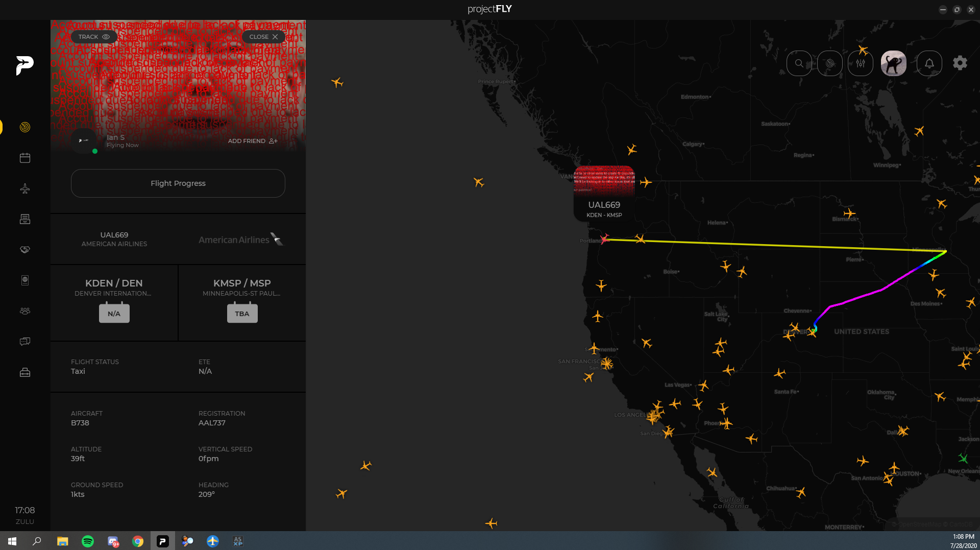
Task: Click Ian S pilot avatar
Action: (84, 140)
